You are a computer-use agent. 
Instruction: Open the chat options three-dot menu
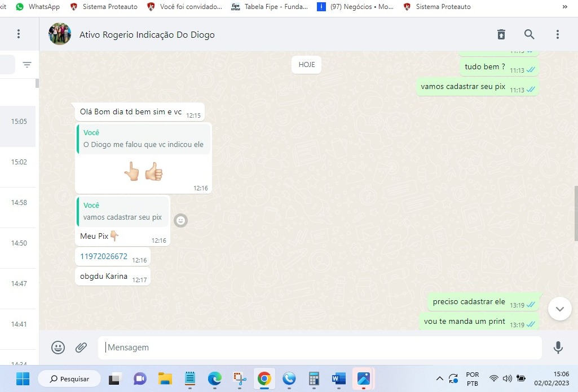coord(557,34)
